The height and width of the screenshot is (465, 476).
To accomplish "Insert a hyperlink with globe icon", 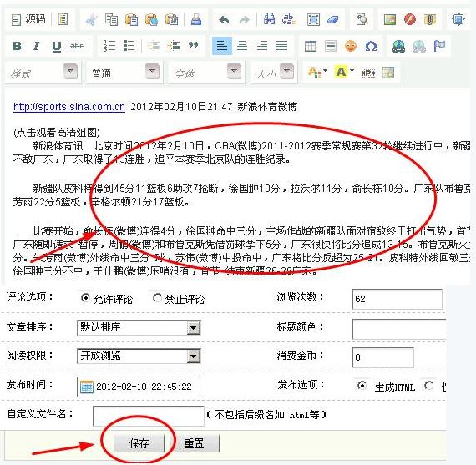I will pyautogui.click(x=398, y=47).
